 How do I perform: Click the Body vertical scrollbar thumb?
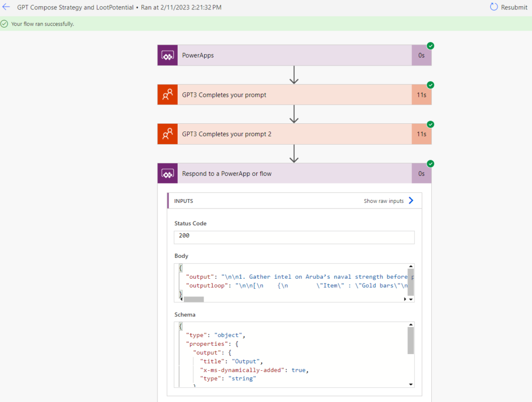[411, 282]
